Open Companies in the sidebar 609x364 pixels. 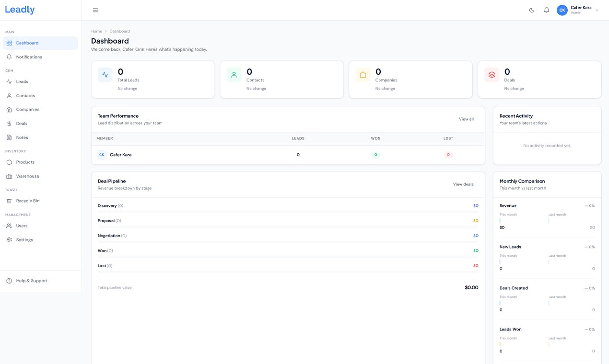click(40, 110)
